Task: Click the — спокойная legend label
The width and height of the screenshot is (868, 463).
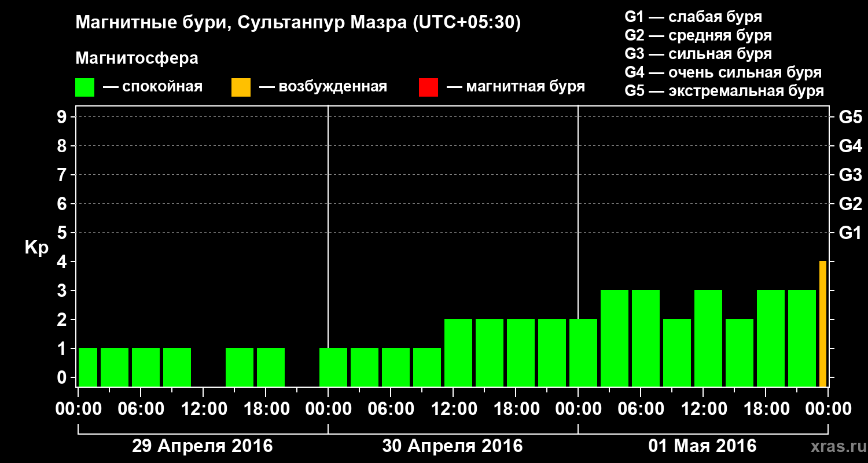Action: click(153, 87)
